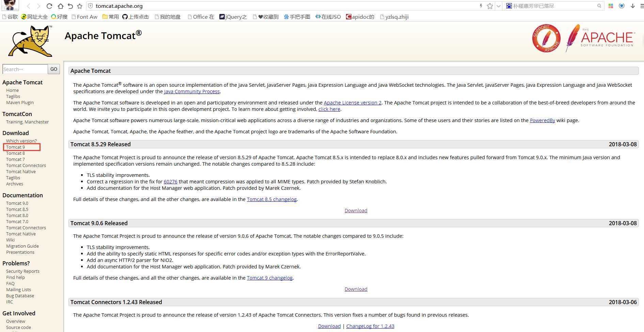Open the jQuery之 bookmark
The height and width of the screenshot is (332, 644).
[233, 17]
